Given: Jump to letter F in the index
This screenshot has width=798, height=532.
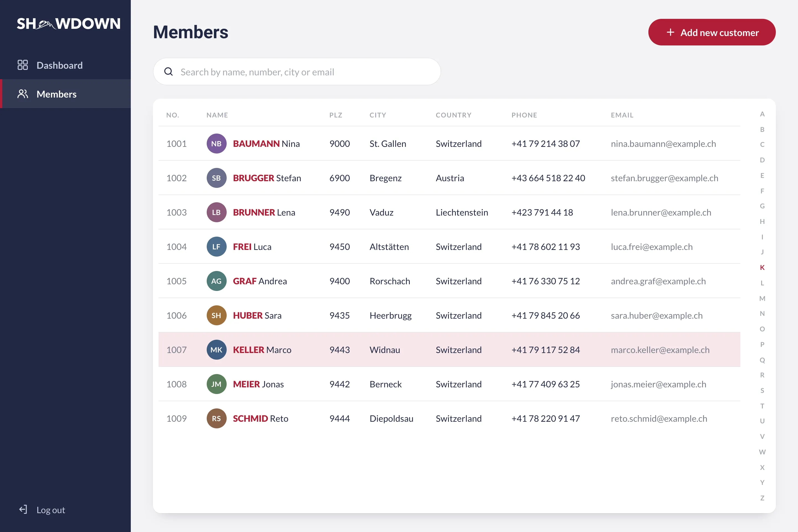Looking at the screenshot, I should [x=762, y=191].
